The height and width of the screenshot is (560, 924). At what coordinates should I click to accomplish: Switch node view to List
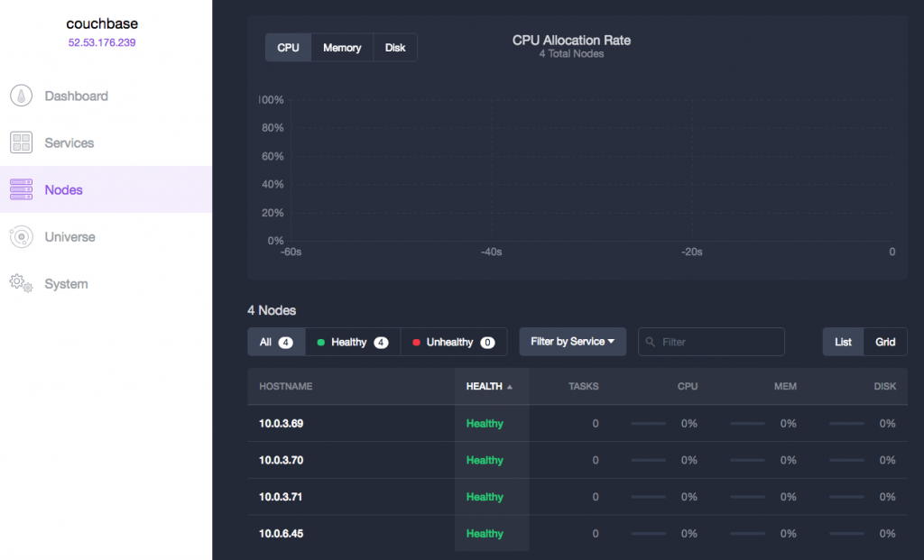pyautogui.click(x=843, y=342)
